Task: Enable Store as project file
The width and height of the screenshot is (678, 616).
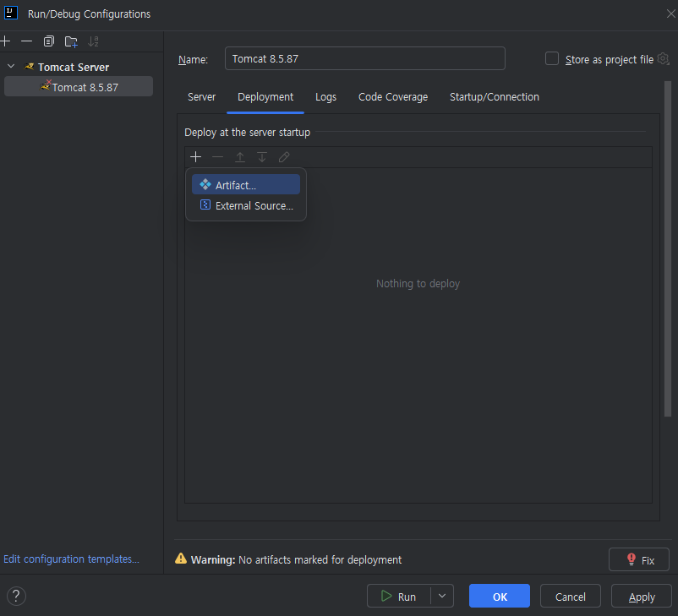Action: pyautogui.click(x=552, y=58)
